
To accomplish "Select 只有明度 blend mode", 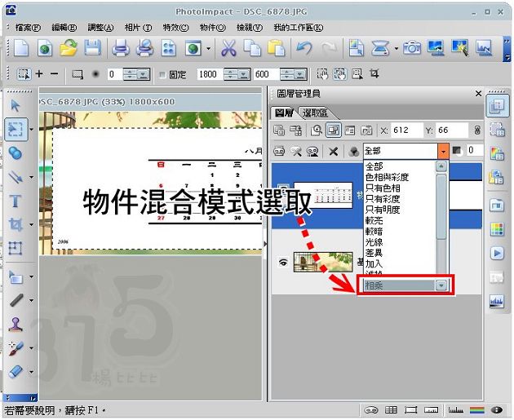I will coord(383,210).
